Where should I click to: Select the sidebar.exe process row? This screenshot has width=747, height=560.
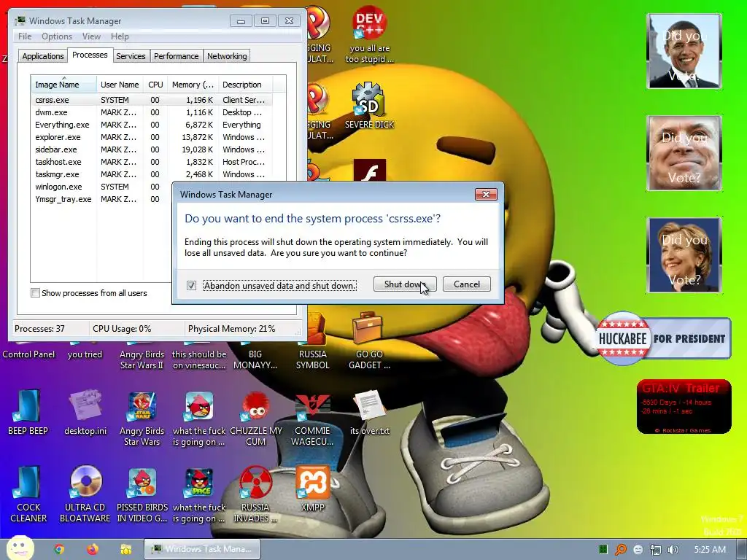[152, 149]
